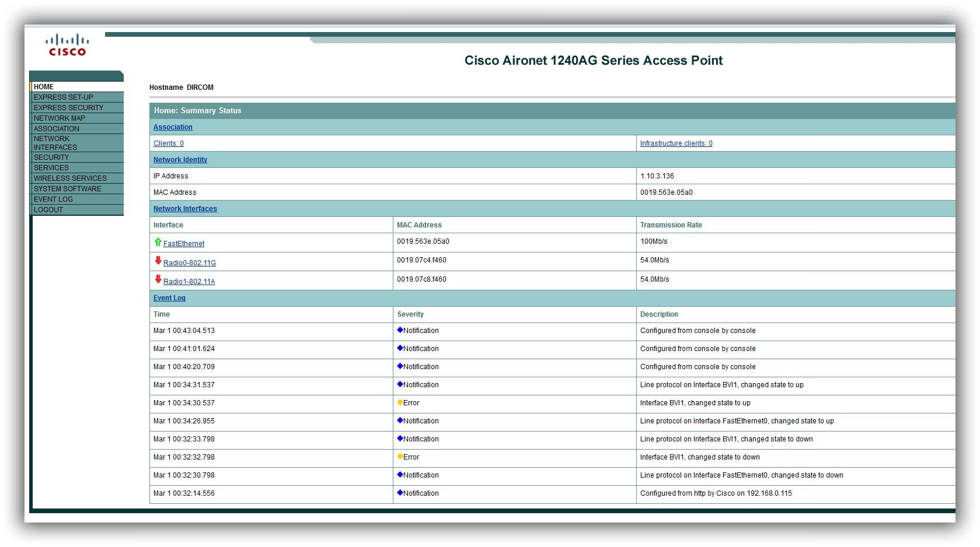Screen dimensions: 980x547
Task: Follow the Network Identity section link
Action: pyautogui.click(x=180, y=160)
